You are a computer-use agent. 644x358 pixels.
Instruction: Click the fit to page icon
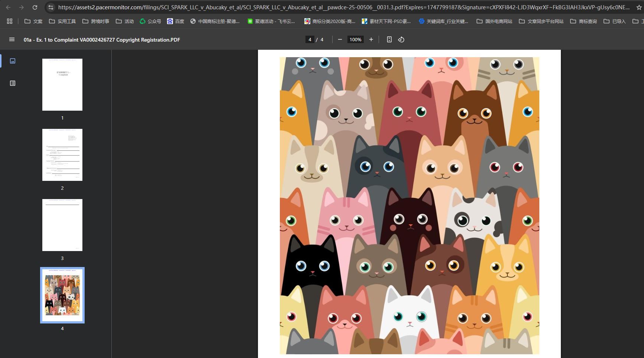coord(389,39)
